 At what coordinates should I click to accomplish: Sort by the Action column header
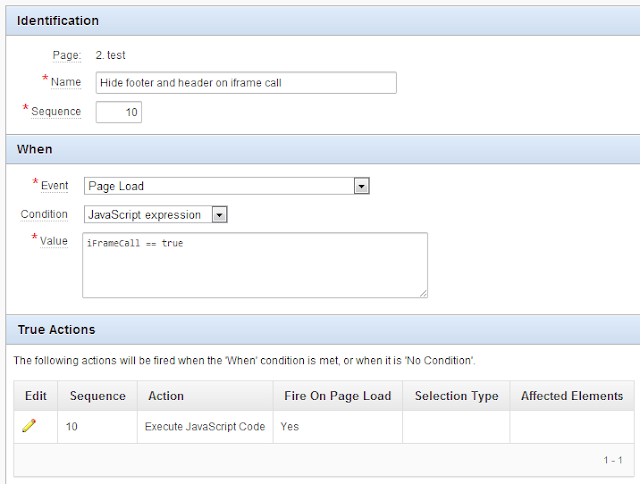point(166,396)
